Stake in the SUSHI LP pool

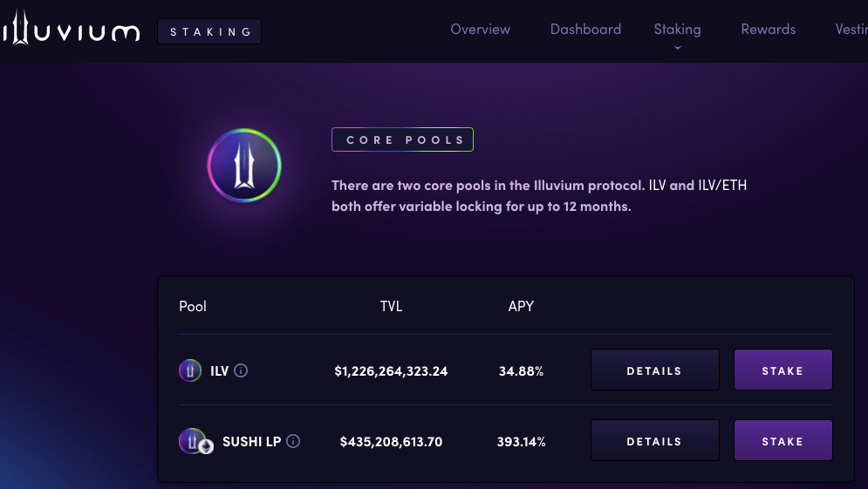tap(783, 440)
